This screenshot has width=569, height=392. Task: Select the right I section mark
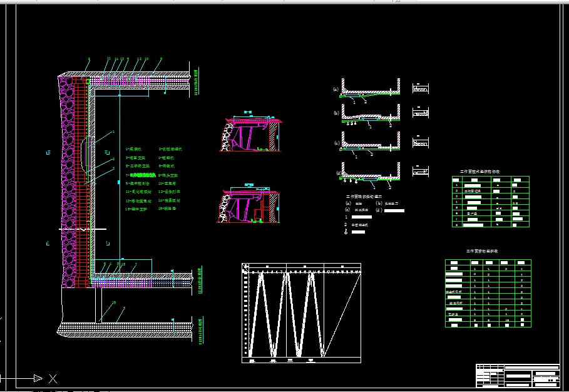108,243
